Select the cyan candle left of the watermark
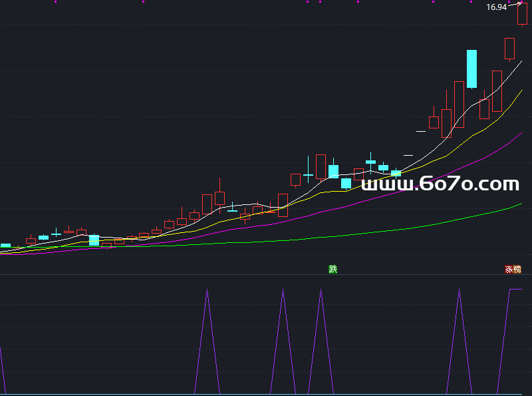Image resolution: width=532 pixels, height=396 pixels. click(346, 183)
